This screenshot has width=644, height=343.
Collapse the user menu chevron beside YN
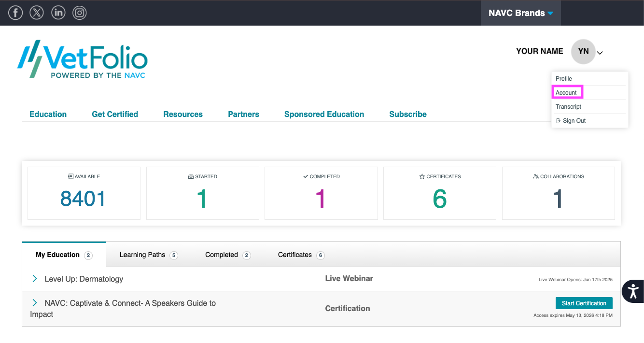point(600,53)
